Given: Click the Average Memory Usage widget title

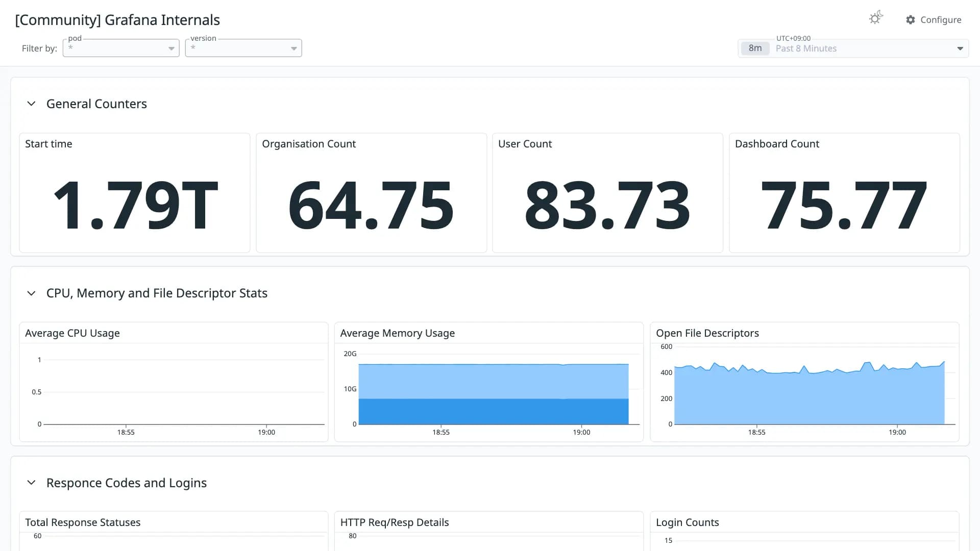Looking at the screenshot, I should coord(397,333).
